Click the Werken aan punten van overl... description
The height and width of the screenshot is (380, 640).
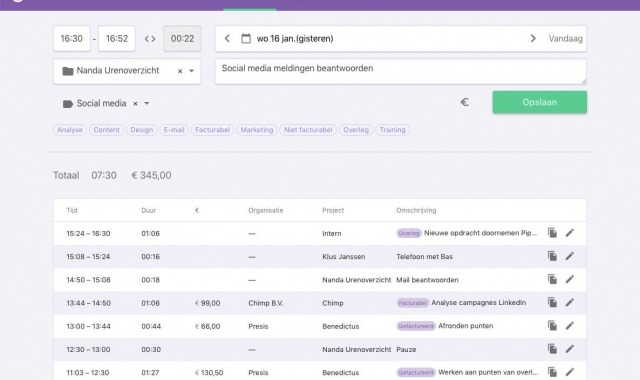(488, 372)
